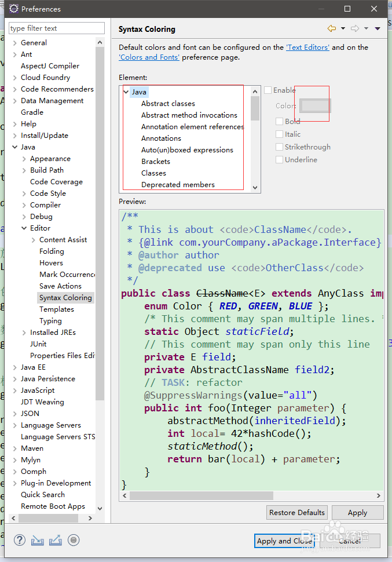Expand the General preferences node
Viewport: 392px width, 562px height.
coord(14,43)
